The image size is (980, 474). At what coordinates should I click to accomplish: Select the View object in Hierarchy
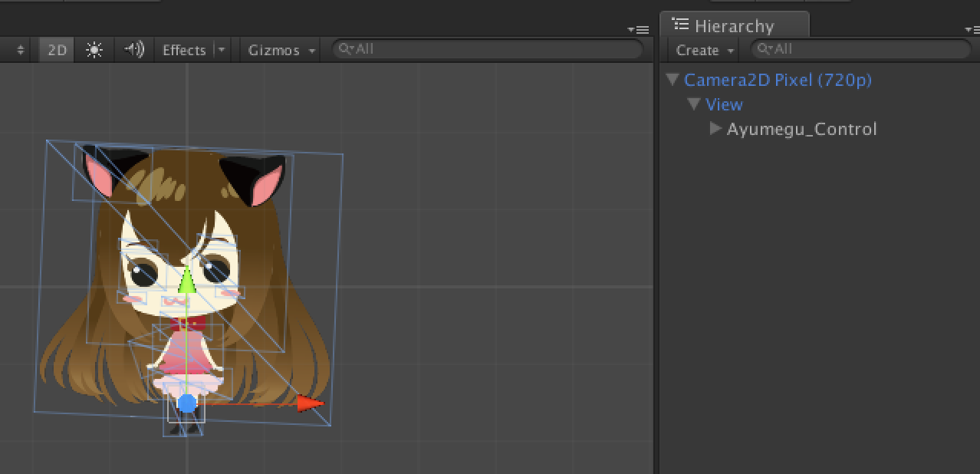tap(724, 104)
